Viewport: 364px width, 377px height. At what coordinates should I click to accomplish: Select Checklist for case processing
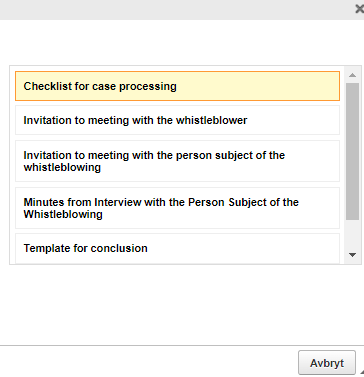tap(177, 86)
